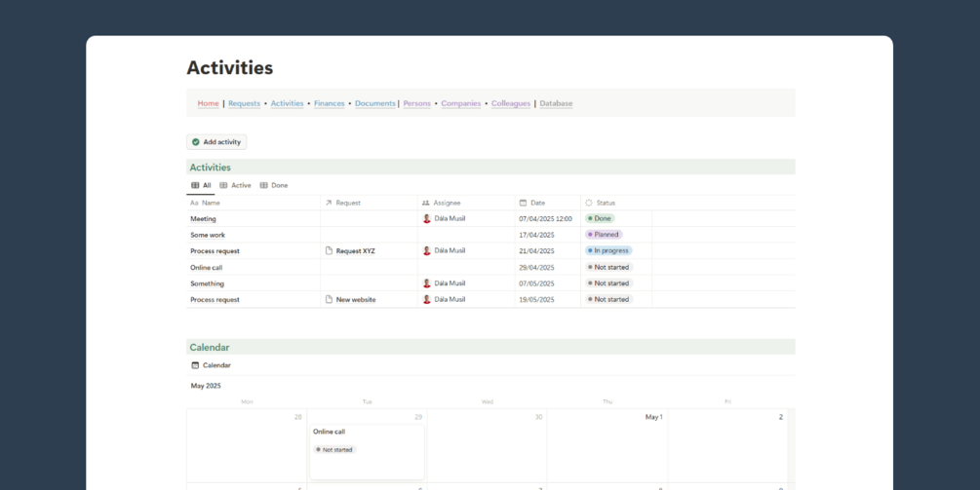
Task: Open Activities navigation link
Action: click(287, 103)
